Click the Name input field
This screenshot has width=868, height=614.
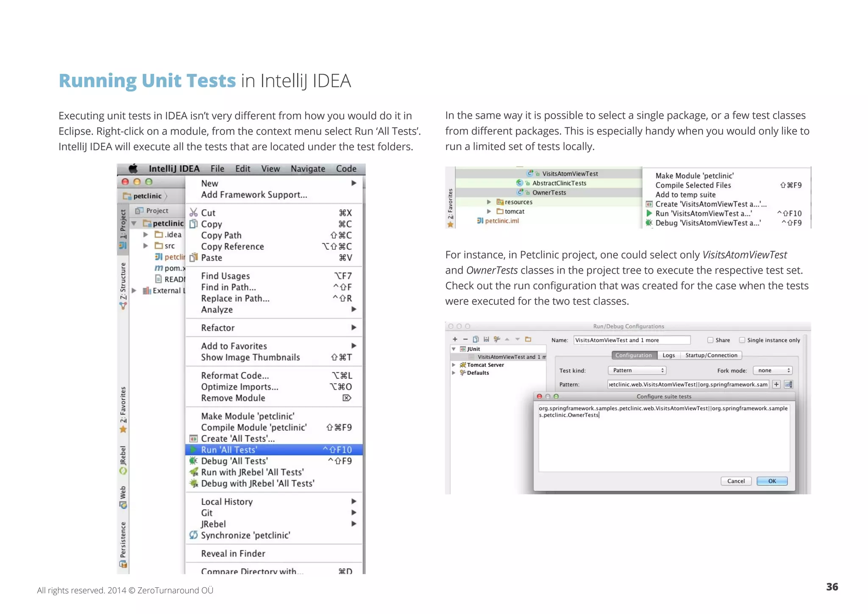pyautogui.click(x=632, y=340)
